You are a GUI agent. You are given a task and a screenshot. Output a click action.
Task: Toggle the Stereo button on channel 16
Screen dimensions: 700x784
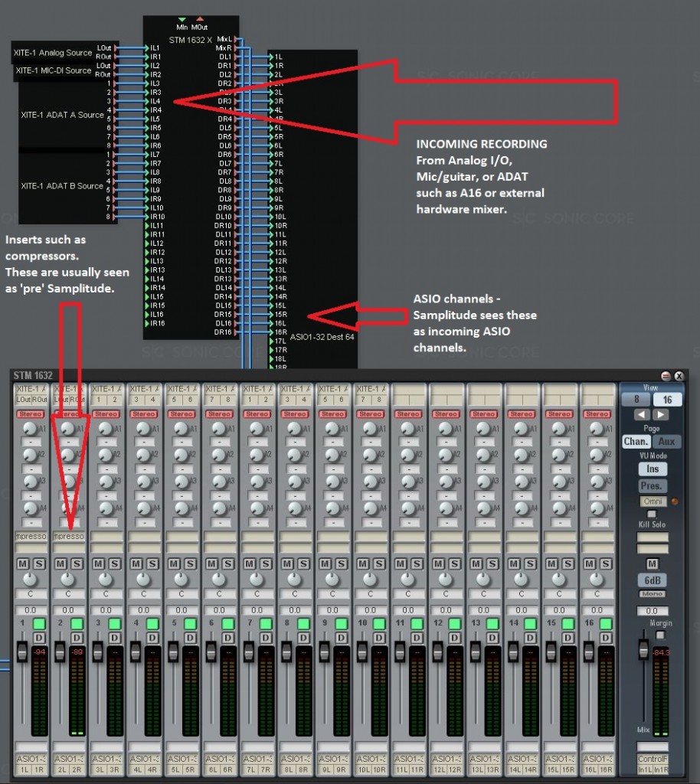click(597, 414)
